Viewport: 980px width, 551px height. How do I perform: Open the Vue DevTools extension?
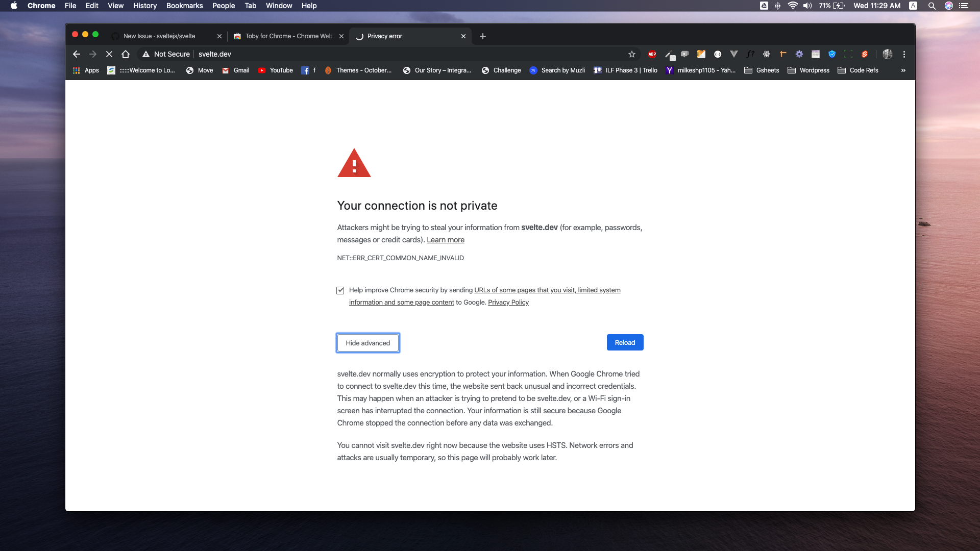(x=734, y=54)
